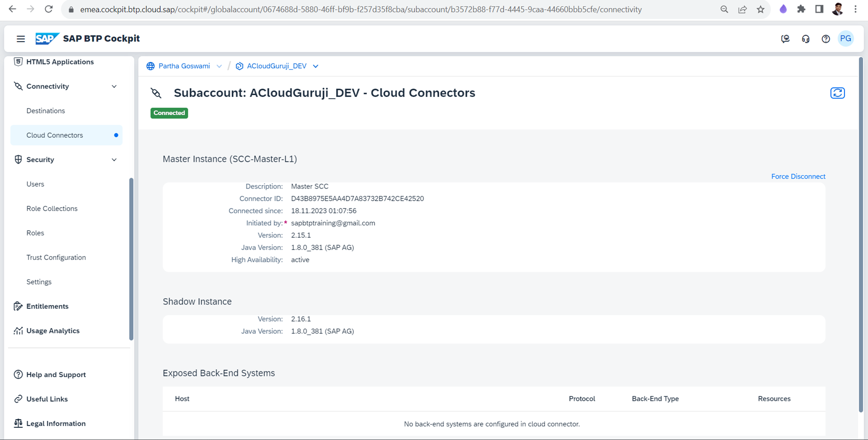The width and height of the screenshot is (868, 440).
Task: Click the SAP logo
Action: coord(46,39)
